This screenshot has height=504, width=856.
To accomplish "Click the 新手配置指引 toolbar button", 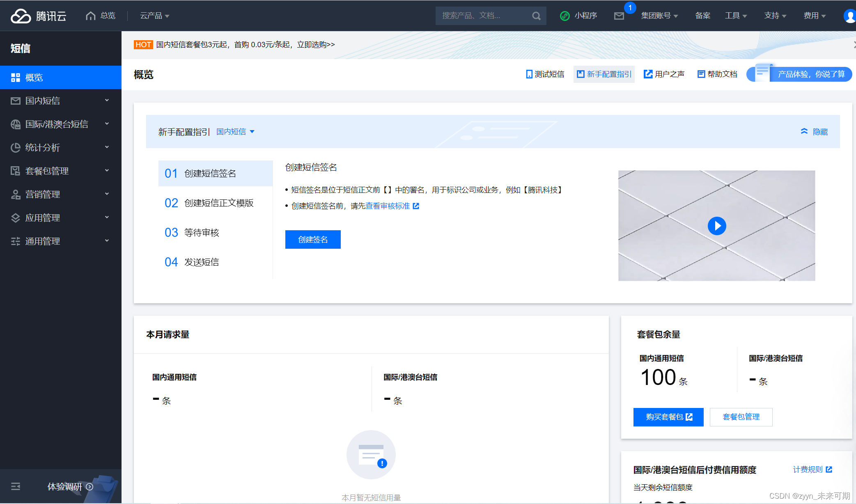I will 604,74.
